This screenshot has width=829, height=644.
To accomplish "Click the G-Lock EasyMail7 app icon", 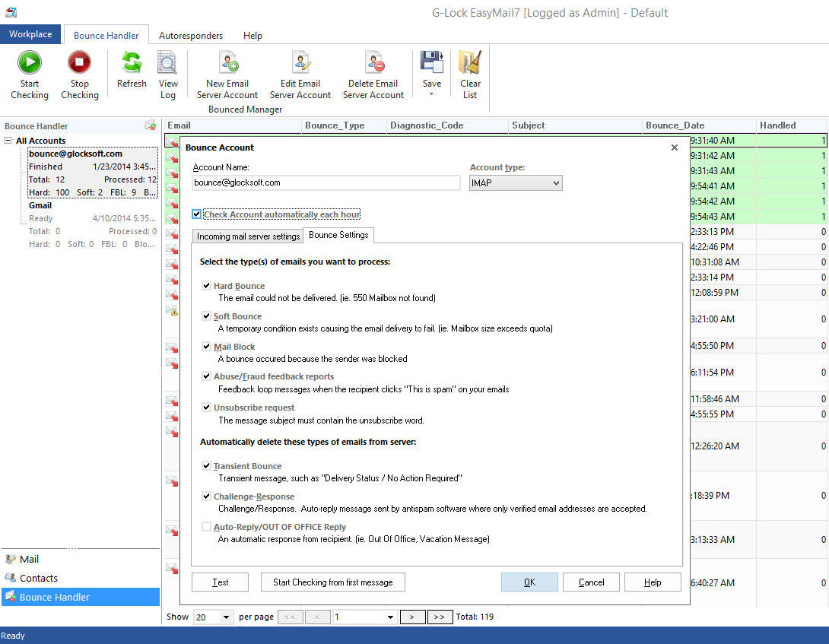I will point(11,11).
